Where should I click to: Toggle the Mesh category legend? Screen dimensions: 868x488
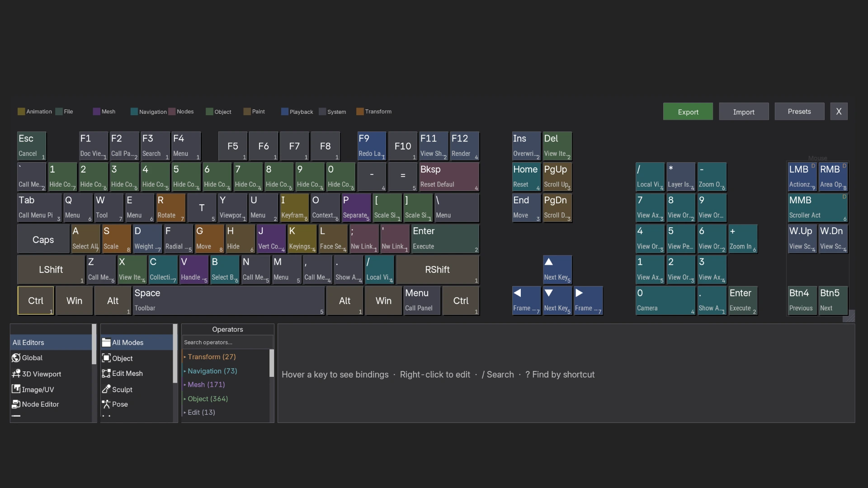pyautogui.click(x=104, y=112)
